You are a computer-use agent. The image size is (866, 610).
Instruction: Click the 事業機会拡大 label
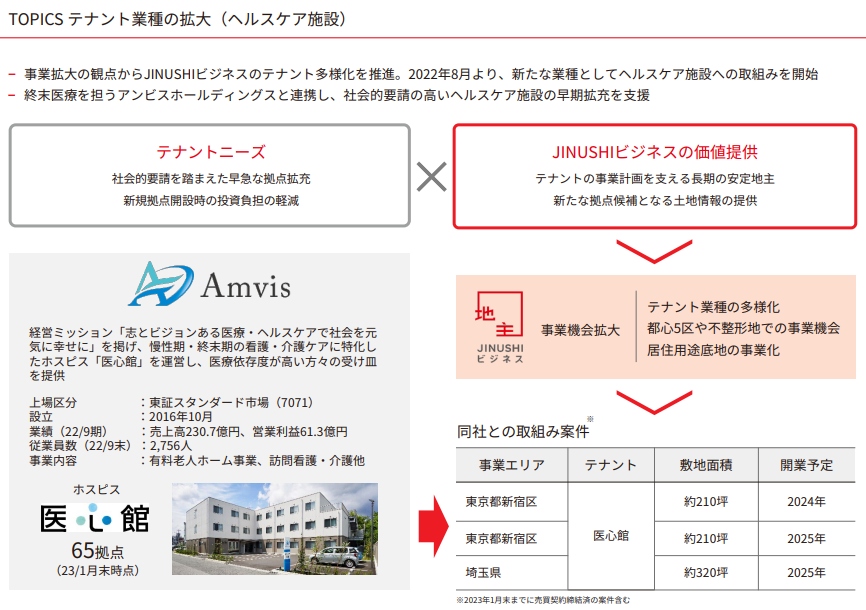[x=580, y=330]
